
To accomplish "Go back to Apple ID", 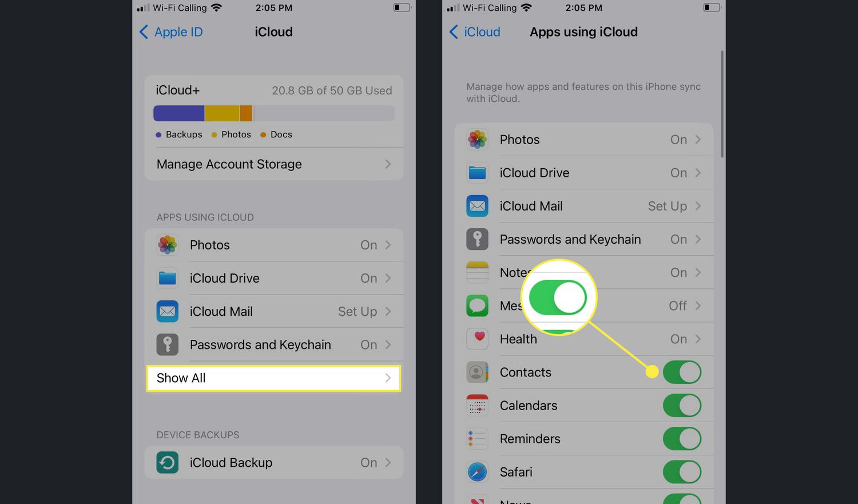I will pyautogui.click(x=171, y=32).
